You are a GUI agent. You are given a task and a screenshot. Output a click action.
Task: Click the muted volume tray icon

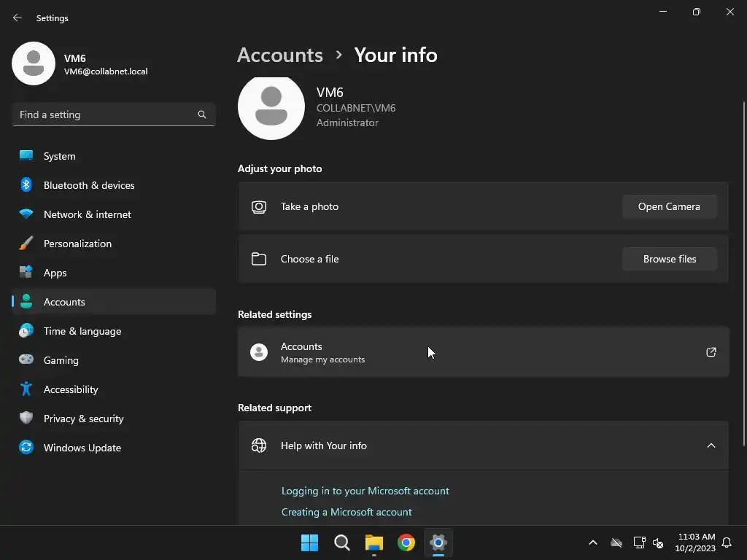658,542
